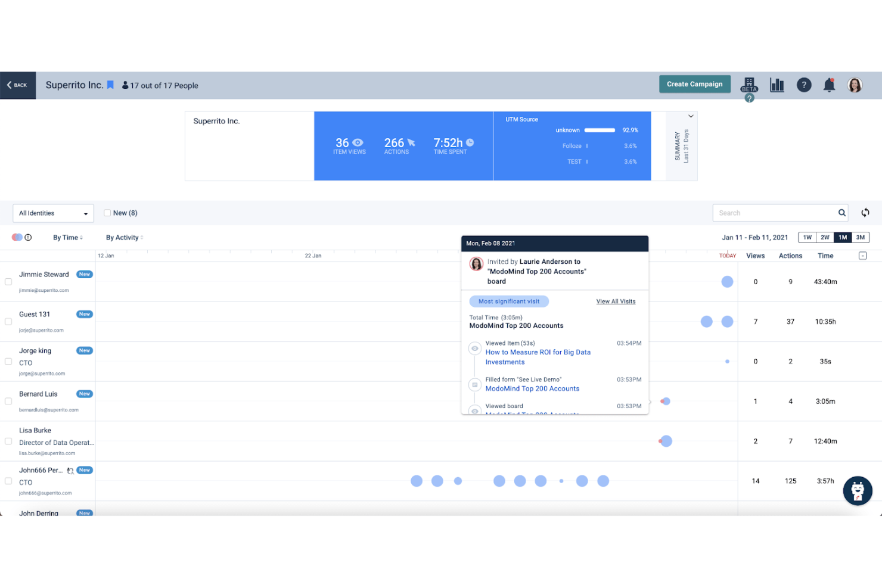The height and width of the screenshot is (588, 882).
Task: Click the TEST UTM source row
Action: point(601,161)
